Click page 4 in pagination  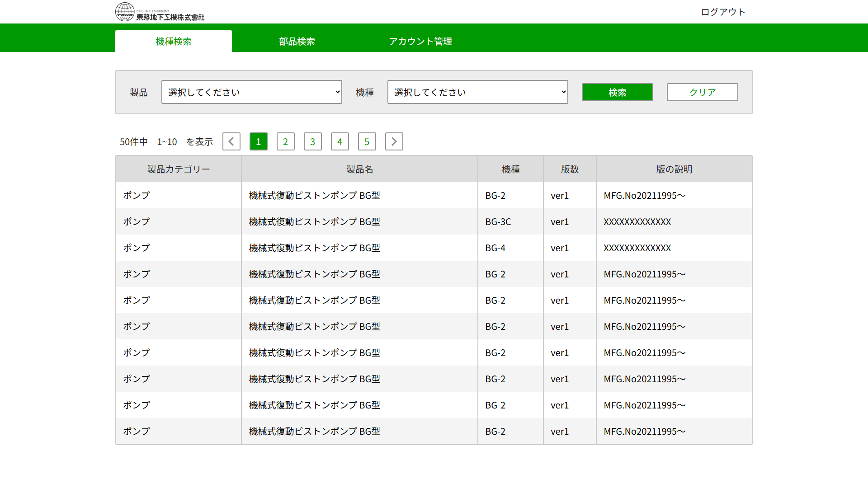(x=340, y=141)
